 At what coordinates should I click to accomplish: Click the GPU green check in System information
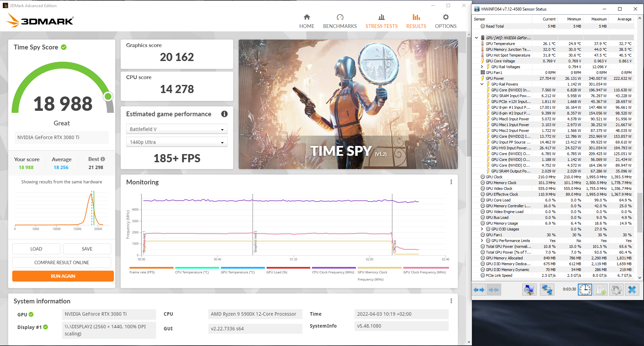pos(31,314)
